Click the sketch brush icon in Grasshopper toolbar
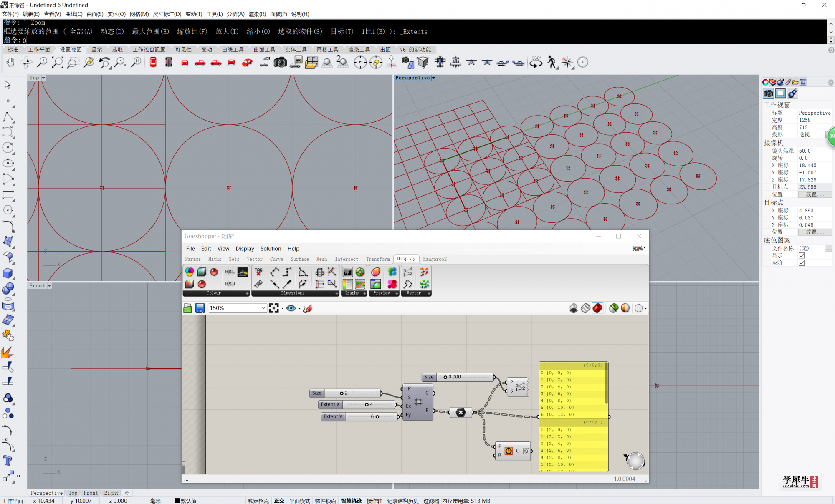 pos(308,308)
